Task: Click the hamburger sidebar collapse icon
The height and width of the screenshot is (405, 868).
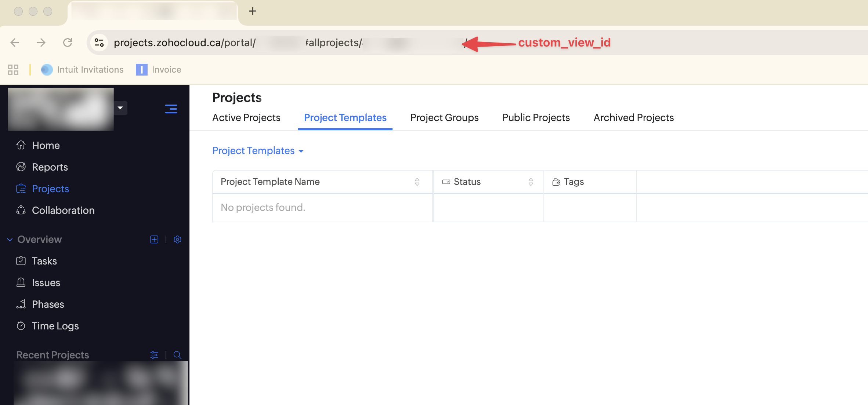Action: tap(171, 109)
